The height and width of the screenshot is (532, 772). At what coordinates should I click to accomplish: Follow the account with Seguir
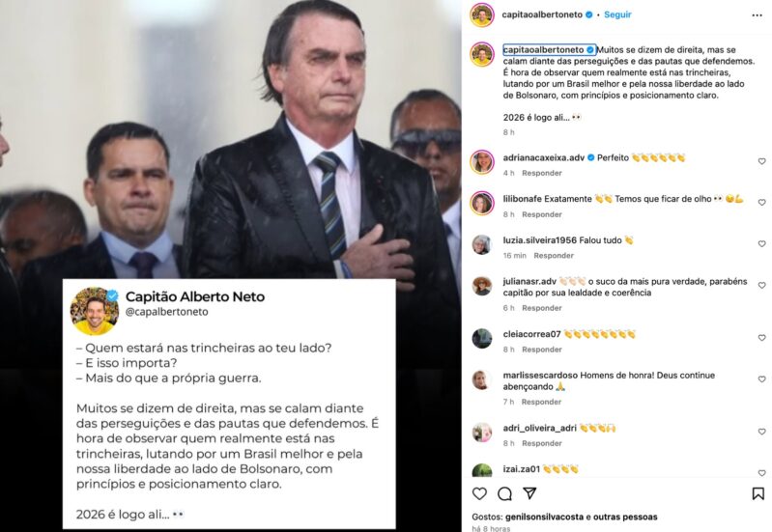coord(617,14)
